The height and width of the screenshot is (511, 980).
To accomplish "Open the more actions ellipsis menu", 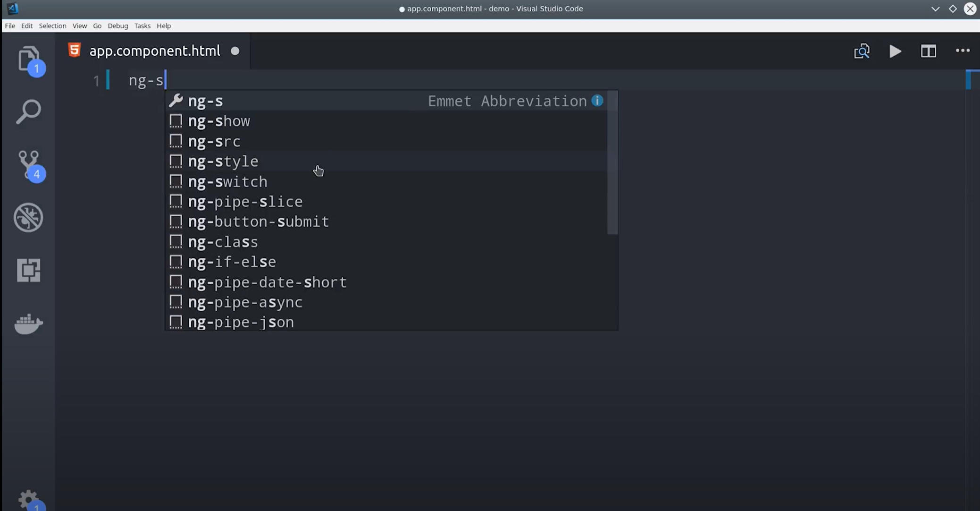I will [x=962, y=51].
